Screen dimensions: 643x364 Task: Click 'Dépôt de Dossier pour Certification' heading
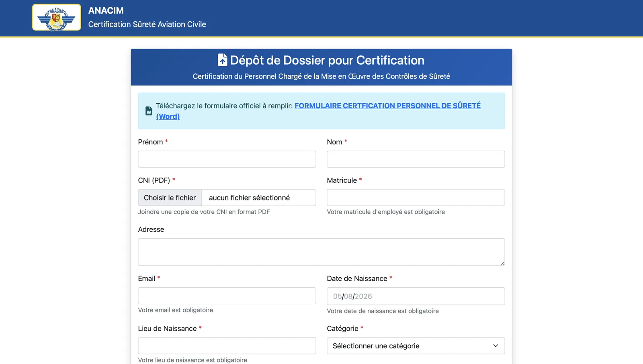327,60
